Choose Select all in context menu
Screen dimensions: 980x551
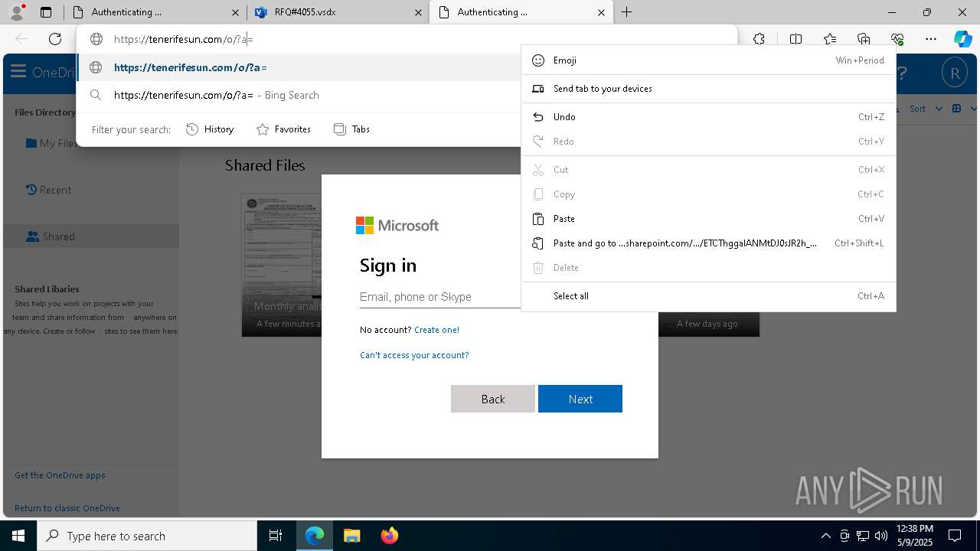[x=708, y=296]
